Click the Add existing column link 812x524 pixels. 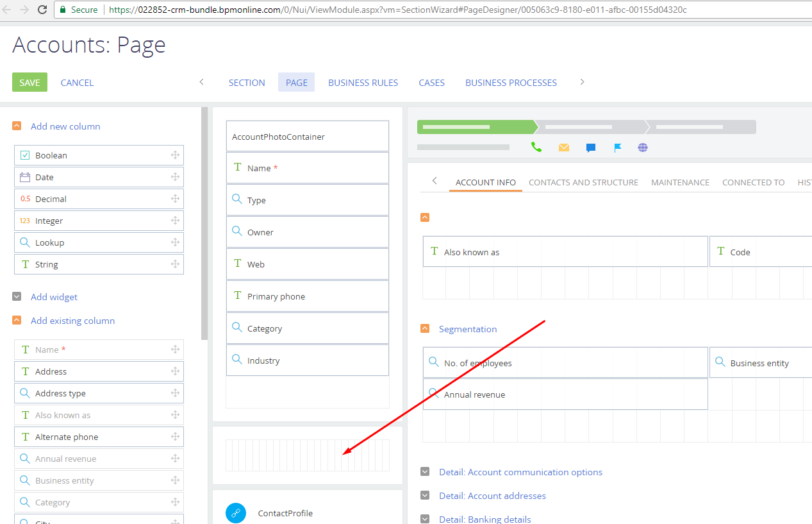click(73, 321)
